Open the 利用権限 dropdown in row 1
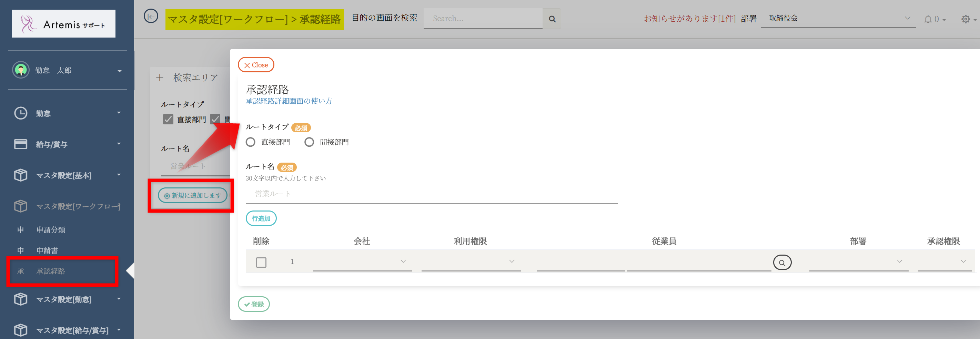Screen dimensions: 980x339 click(x=471, y=261)
